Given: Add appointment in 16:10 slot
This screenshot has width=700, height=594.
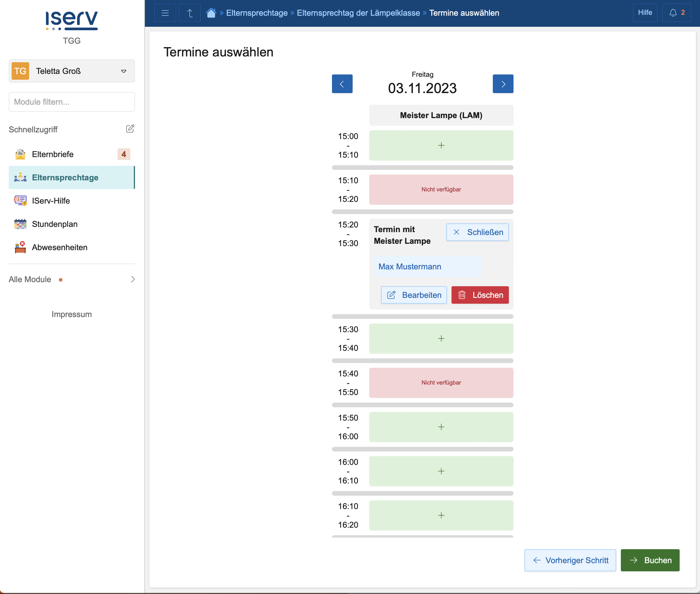Looking at the screenshot, I should click(441, 515).
